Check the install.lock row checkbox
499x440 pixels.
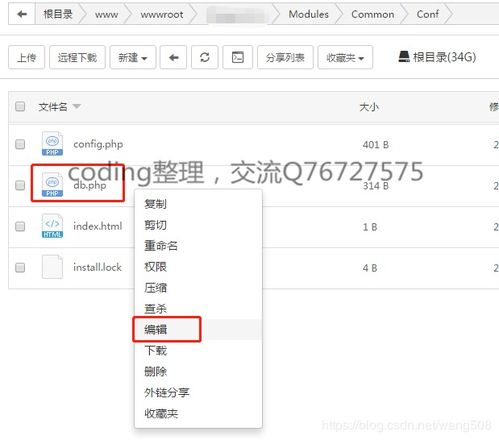click(x=20, y=267)
